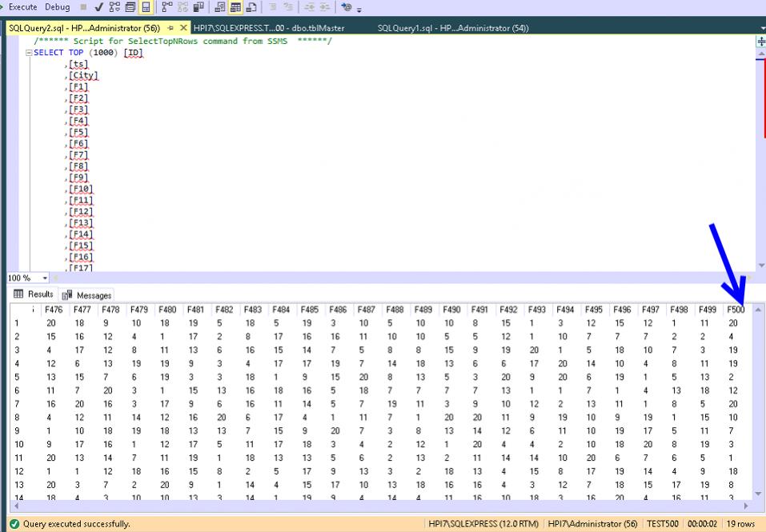Click the results horizontal scroll left arrow
This screenshot has height=532, width=766.
tap(17, 506)
